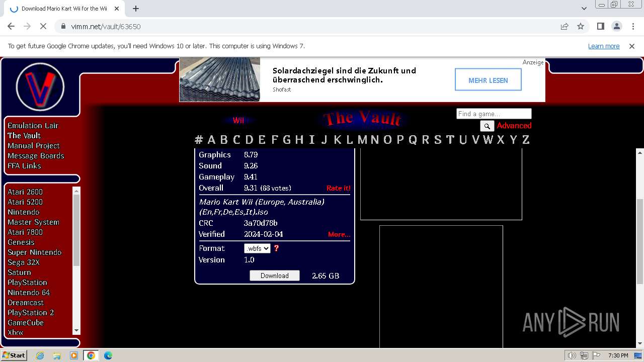Select Atari 7800 system

(25, 232)
